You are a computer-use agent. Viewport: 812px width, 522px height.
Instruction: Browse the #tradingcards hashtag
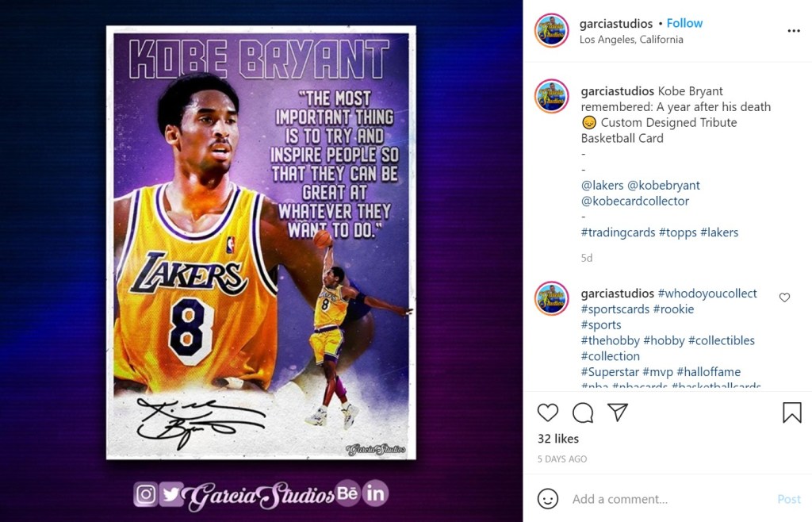[x=618, y=232]
